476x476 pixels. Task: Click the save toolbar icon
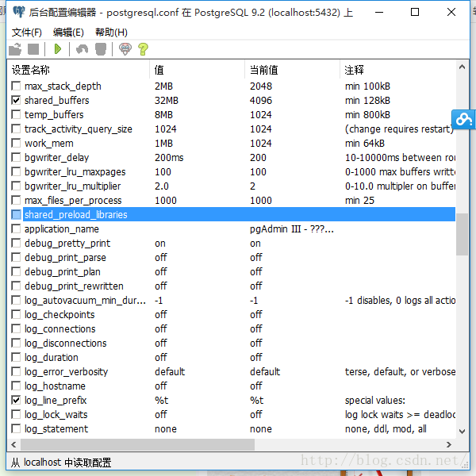pos(33,49)
